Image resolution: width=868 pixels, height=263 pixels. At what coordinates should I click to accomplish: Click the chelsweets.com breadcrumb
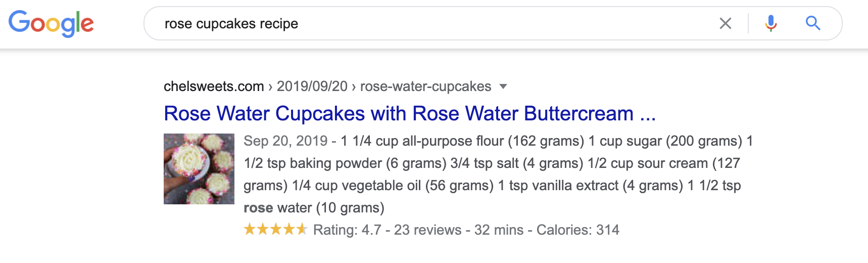[x=214, y=86]
